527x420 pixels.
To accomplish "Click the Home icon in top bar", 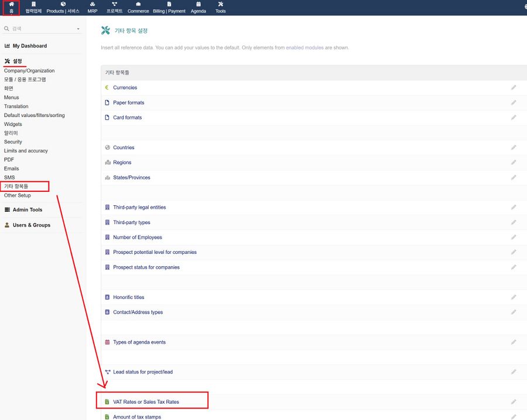I will pyautogui.click(x=11, y=5).
